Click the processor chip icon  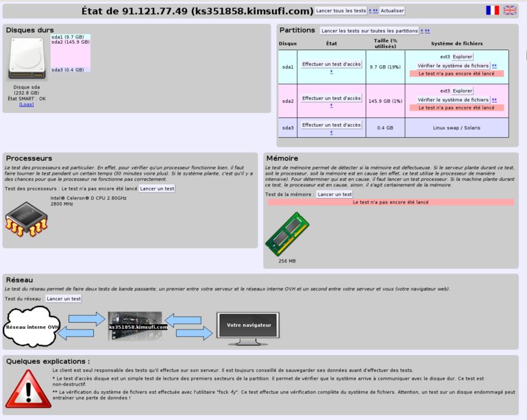26,219
